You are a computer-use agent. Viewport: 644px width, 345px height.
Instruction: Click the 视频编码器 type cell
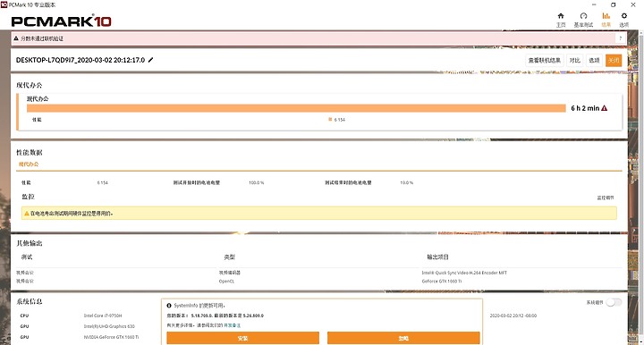click(x=230, y=273)
